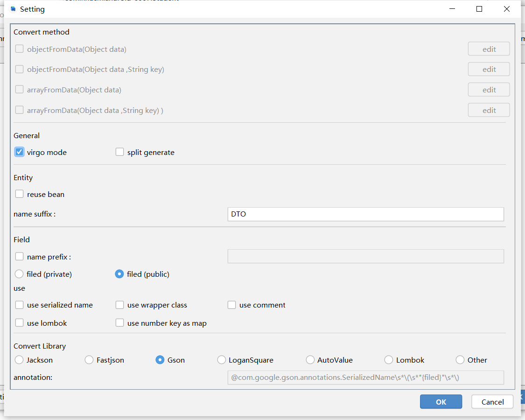Minimize the Setting window

(452, 9)
